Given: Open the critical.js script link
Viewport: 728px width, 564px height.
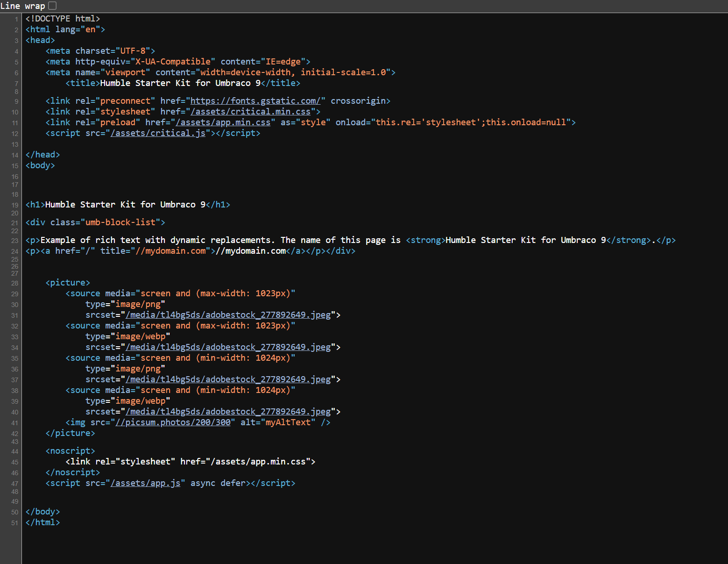Looking at the screenshot, I should (158, 133).
